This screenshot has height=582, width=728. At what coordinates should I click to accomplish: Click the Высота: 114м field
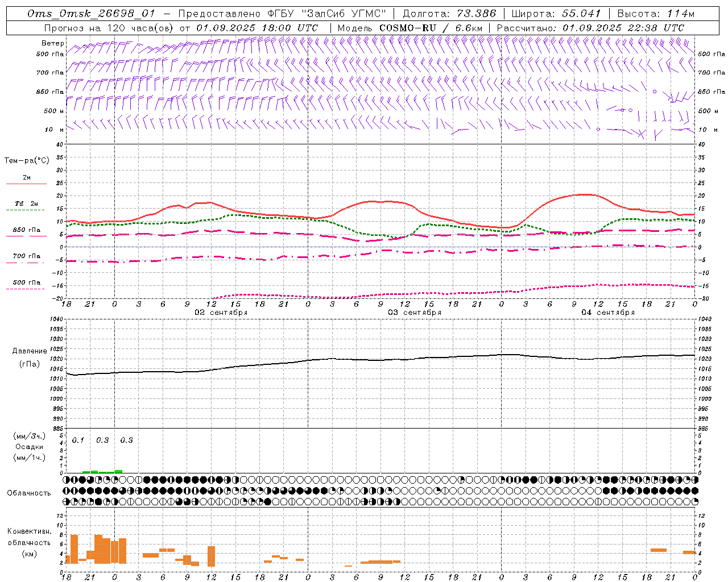click(x=656, y=14)
